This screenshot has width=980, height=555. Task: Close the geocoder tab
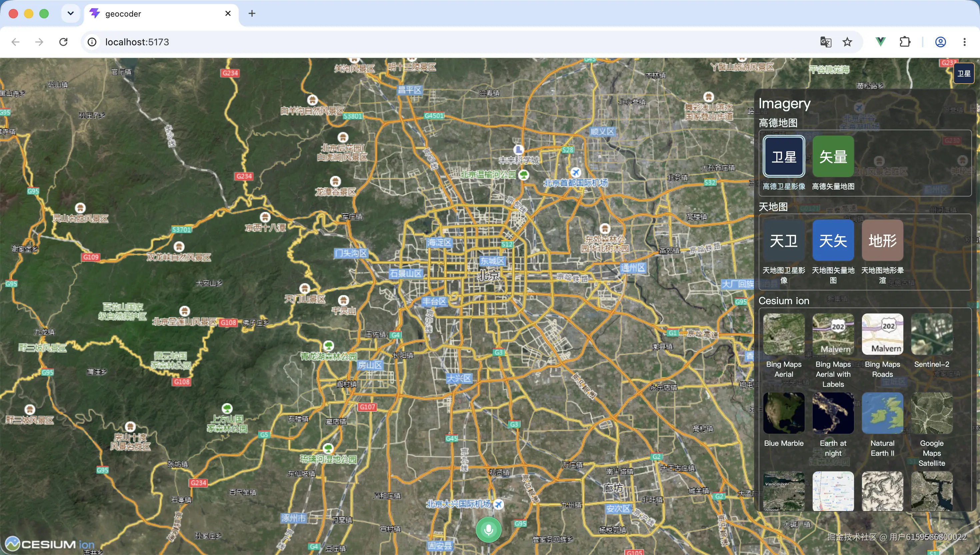tap(228, 14)
